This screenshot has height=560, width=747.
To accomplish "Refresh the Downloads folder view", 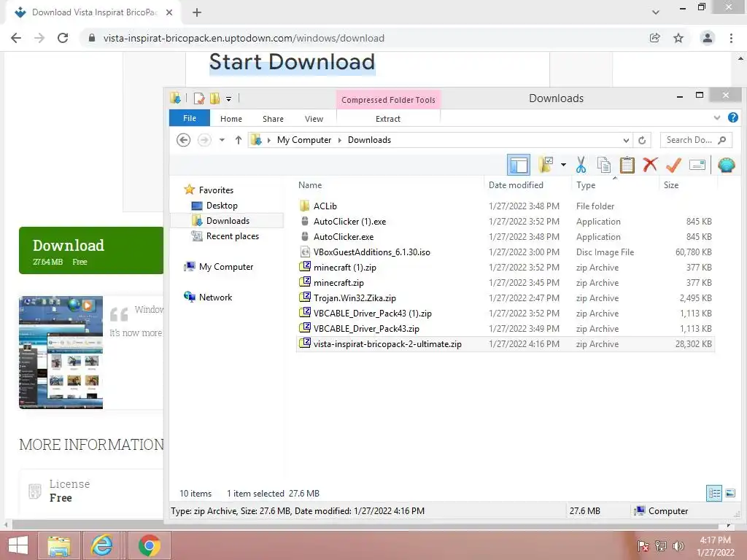I will pyautogui.click(x=642, y=140).
